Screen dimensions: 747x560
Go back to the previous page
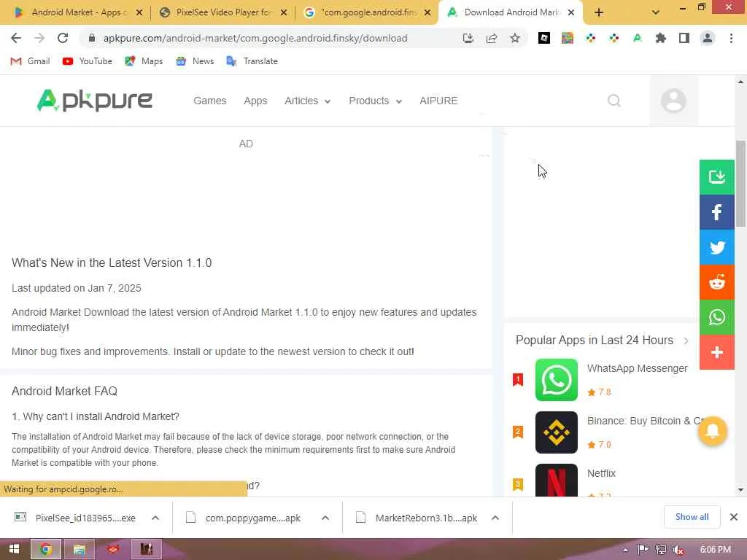point(16,38)
